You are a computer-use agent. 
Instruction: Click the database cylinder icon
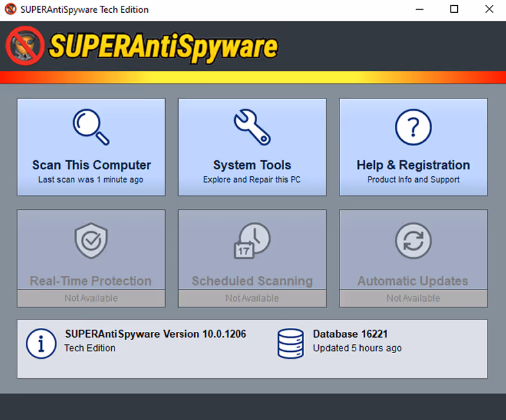[x=291, y=343]
